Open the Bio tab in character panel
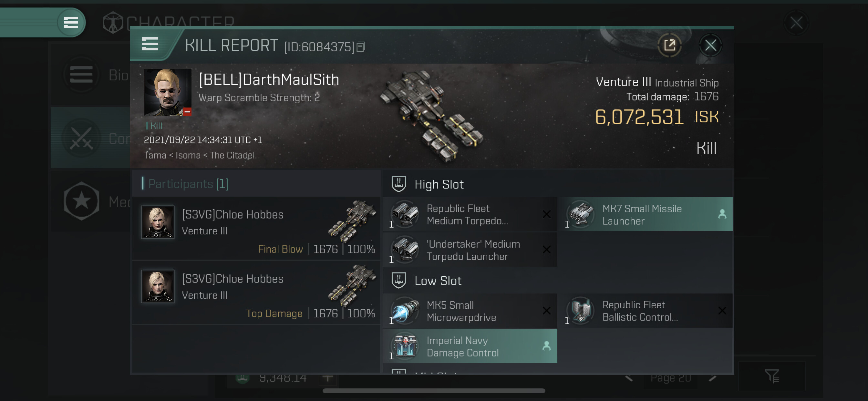Viewport: 868px width, 401px height. pyautogui.click(x=90, y=75)
